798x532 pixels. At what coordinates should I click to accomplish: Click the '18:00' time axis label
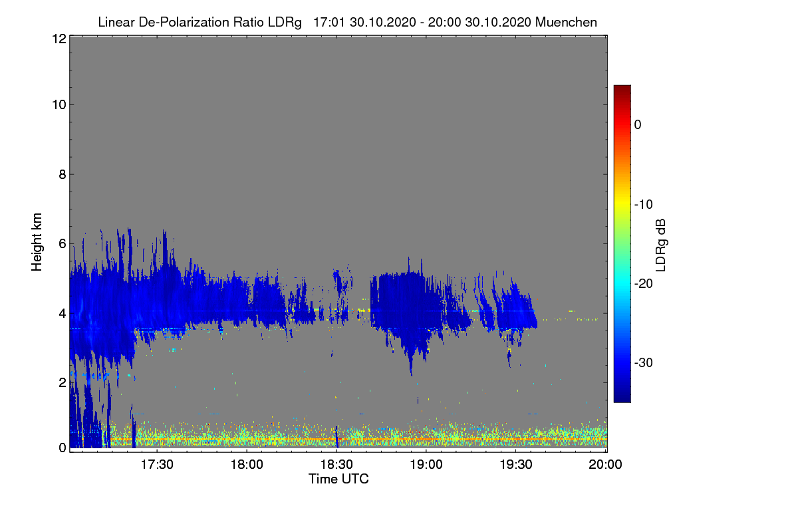247,465
